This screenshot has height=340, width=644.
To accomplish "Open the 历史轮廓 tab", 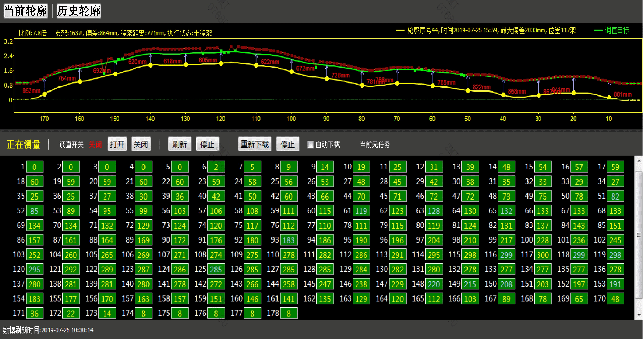I will (x=79, y=11).
